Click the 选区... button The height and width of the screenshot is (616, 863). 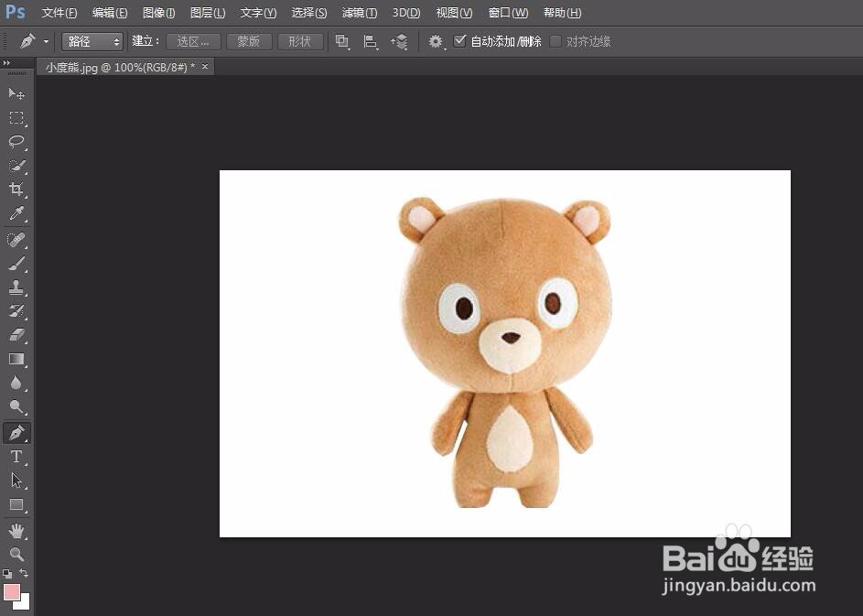[x=193, y=41]
